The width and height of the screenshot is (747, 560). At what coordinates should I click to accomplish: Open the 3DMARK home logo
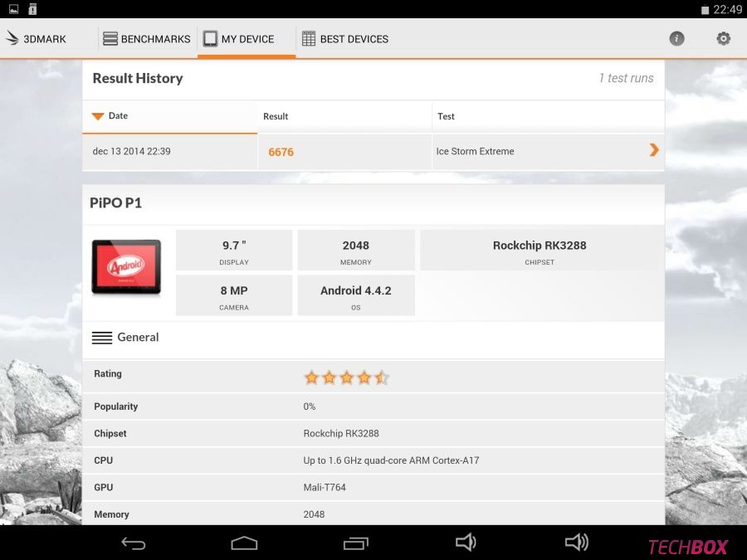[x=36, y=39]
